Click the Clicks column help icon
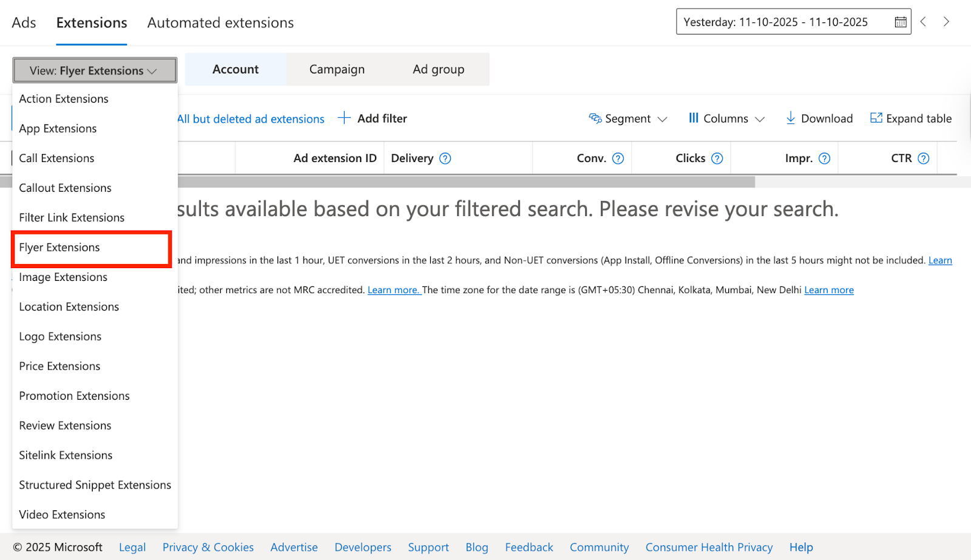 point(717,158)
